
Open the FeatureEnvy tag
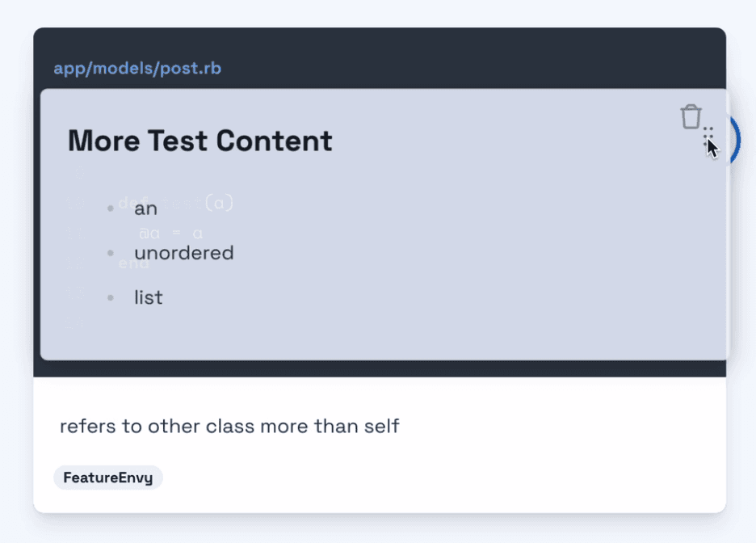click(x=108, y=478)
